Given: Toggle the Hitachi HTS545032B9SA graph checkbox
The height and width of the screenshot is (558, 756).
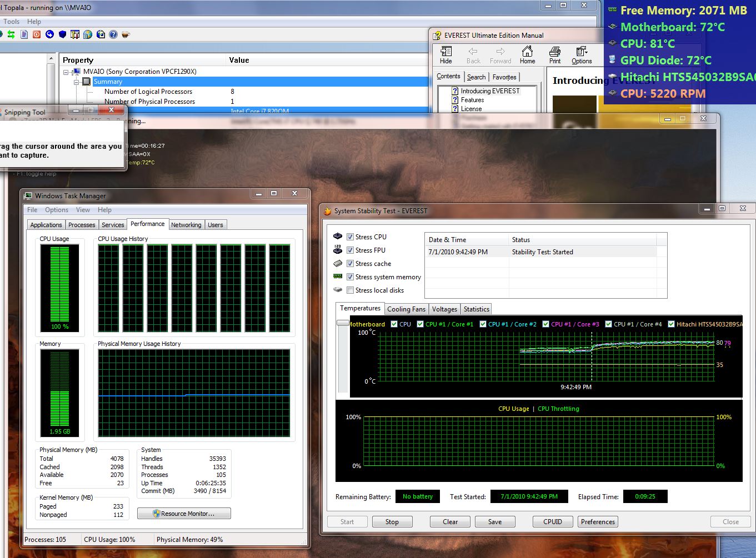Looking at the screenshot, I should pos(671,324).
